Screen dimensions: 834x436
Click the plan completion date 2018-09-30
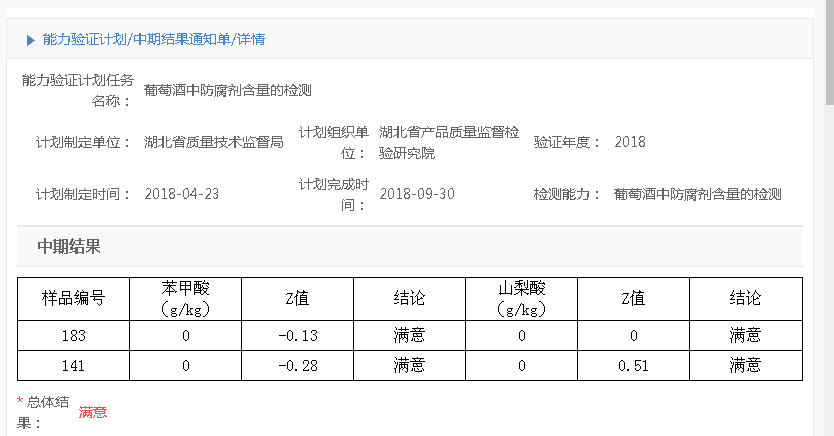tap(417, 194)
